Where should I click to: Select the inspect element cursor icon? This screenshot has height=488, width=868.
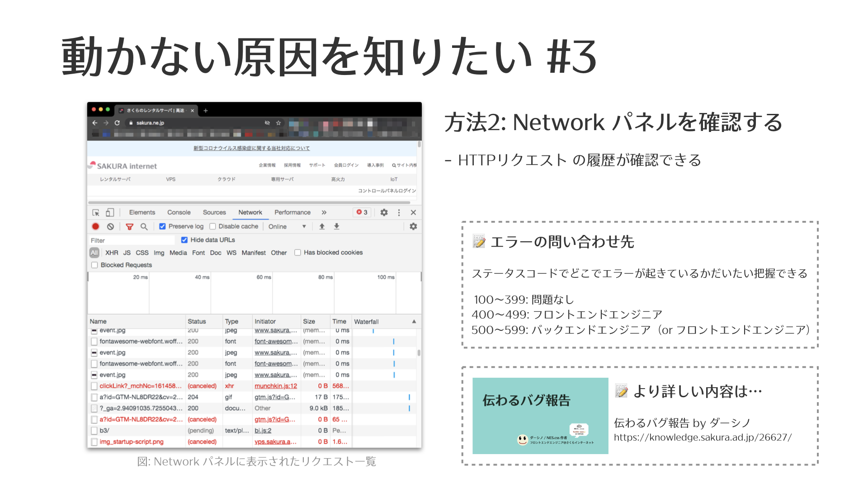[x=96, y=212]
